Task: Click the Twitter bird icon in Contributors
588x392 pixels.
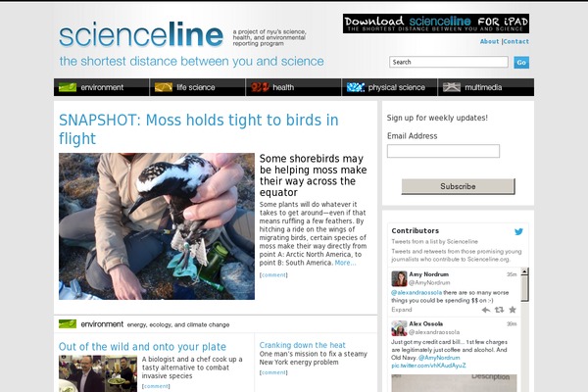Action: (x=518, y=232)
